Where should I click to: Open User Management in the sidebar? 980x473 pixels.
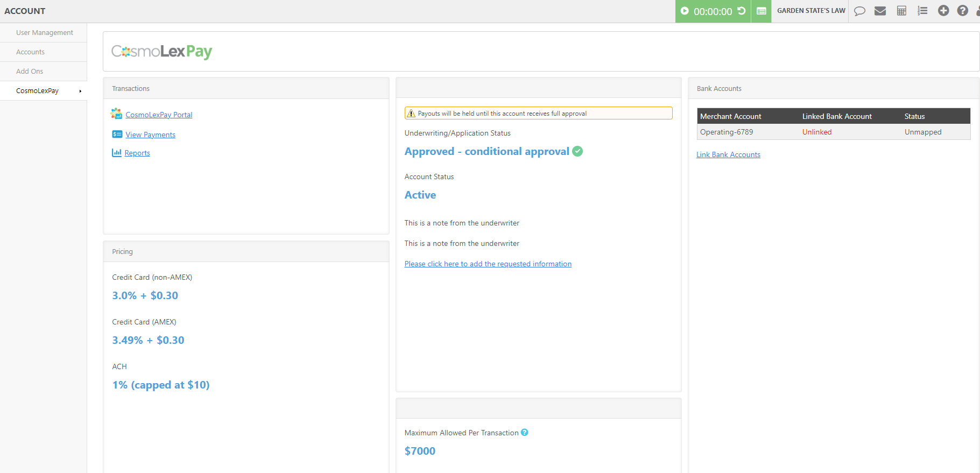click(45, 32)
